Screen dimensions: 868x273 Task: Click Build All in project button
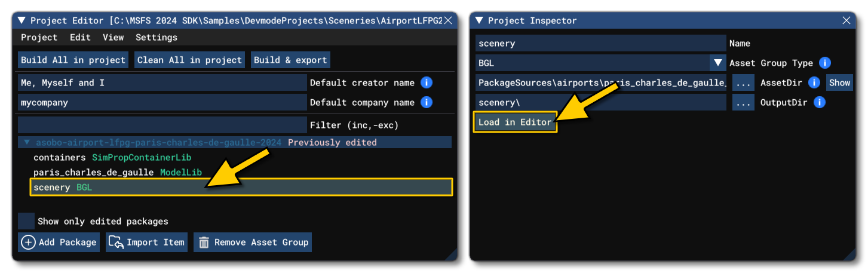73,60
